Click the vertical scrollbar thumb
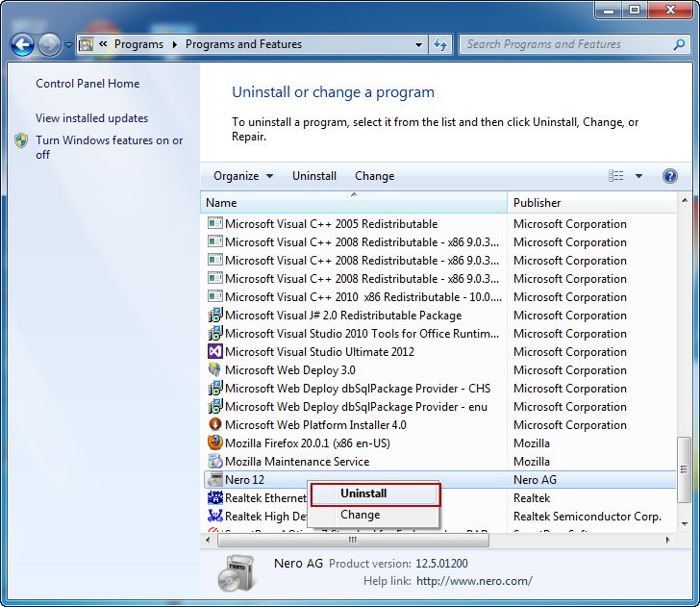Image resolution: width=700 pixels, height=607 pixels. click(684, 469)
